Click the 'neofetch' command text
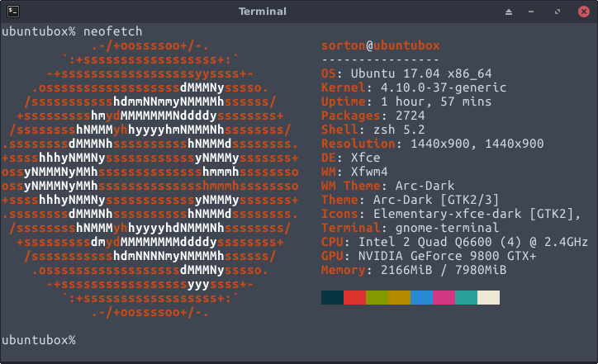Screen dimensions: 598x364 (112, 31)
